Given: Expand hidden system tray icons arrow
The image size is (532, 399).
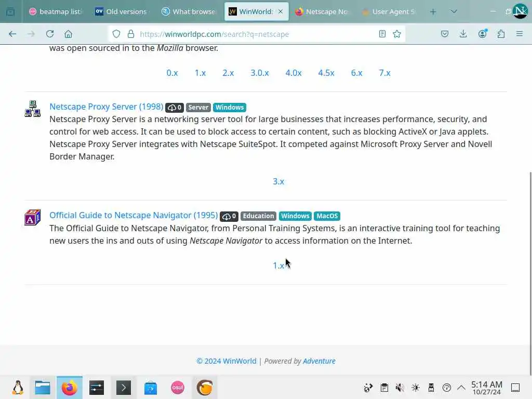Looking at the screenshot, I should pyautogui.click(x=461, y=388).
